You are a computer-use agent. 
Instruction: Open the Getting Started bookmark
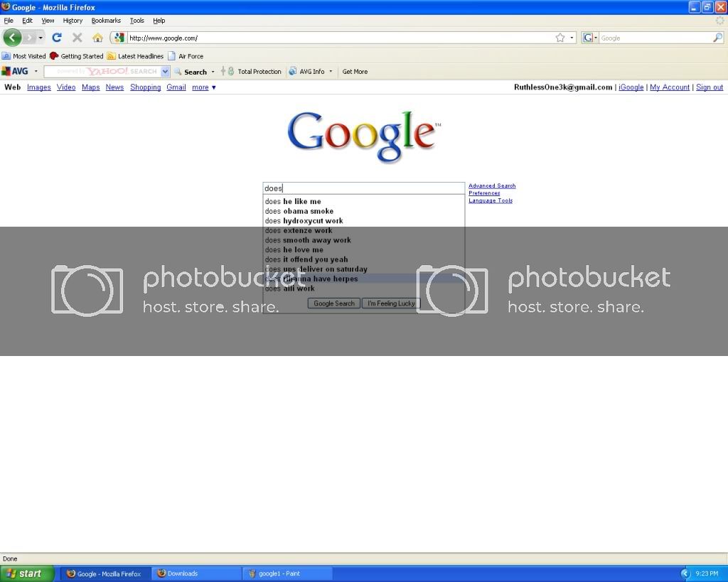77,56
